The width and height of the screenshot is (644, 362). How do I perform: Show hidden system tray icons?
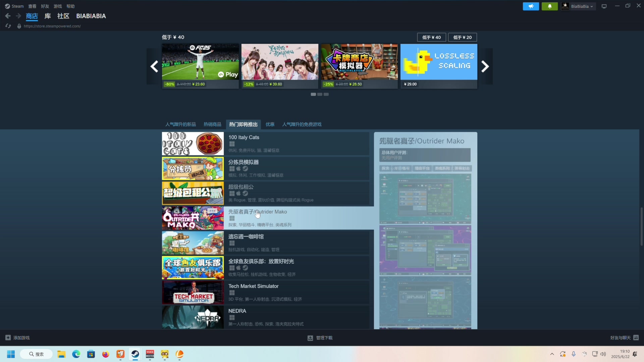tap(552, 354)
